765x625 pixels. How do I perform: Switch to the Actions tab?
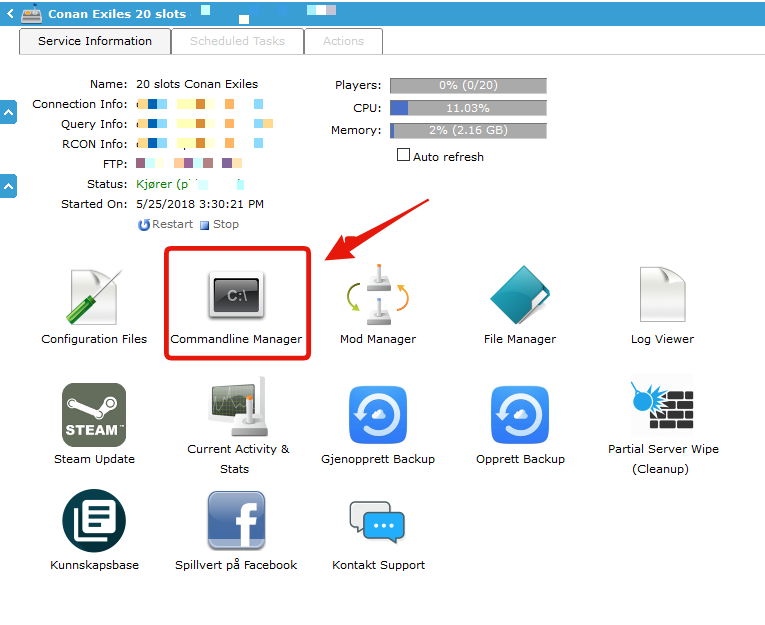(x=343, y=41)
